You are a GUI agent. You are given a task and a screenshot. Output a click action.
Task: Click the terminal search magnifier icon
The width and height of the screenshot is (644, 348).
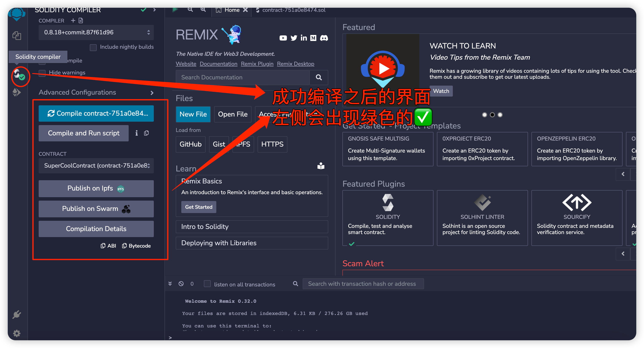296,284
